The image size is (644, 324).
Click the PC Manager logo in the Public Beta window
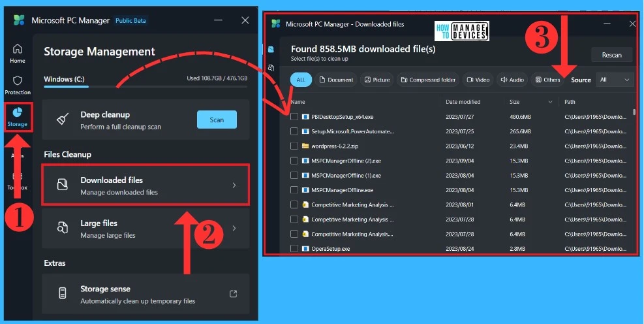[x=20, y=20]
